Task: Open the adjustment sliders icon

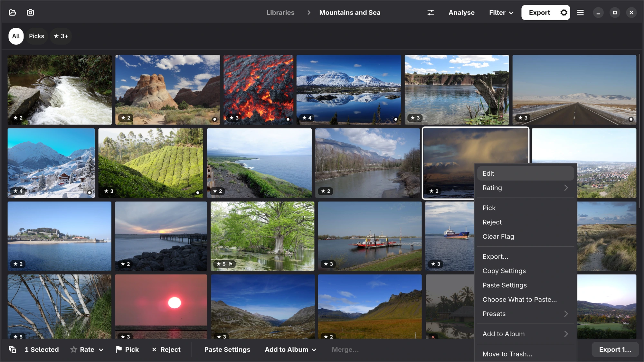Action: [431, 13]
